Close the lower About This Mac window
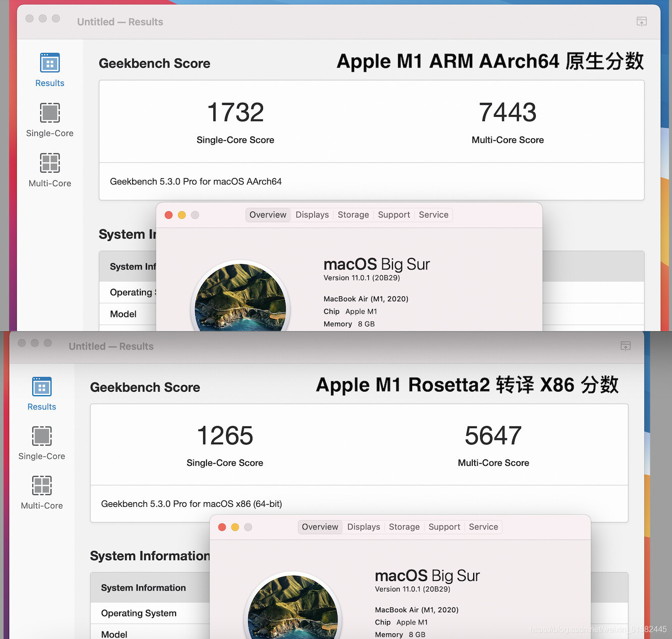The width and height of the screenshot is (672, 639). 222,527
